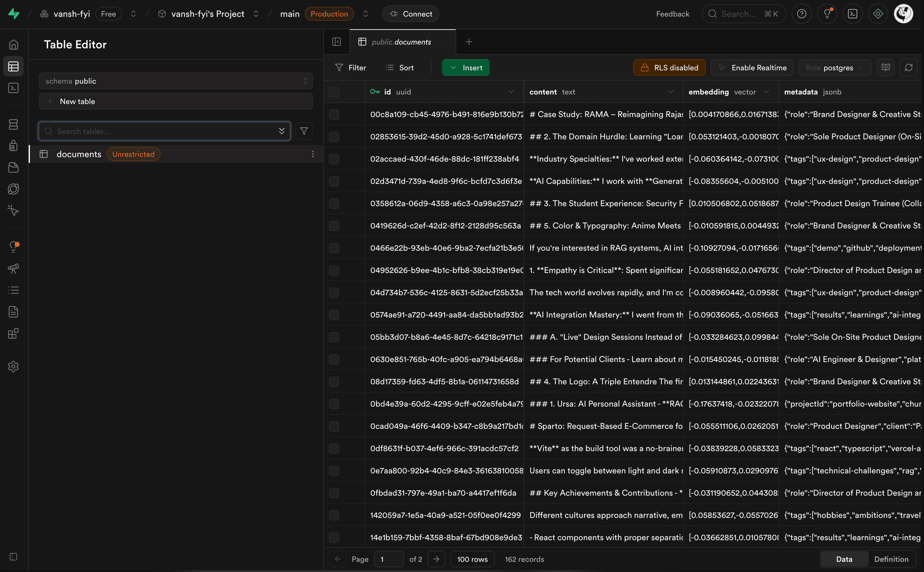Select the public.documents tab

click(401, 42)
